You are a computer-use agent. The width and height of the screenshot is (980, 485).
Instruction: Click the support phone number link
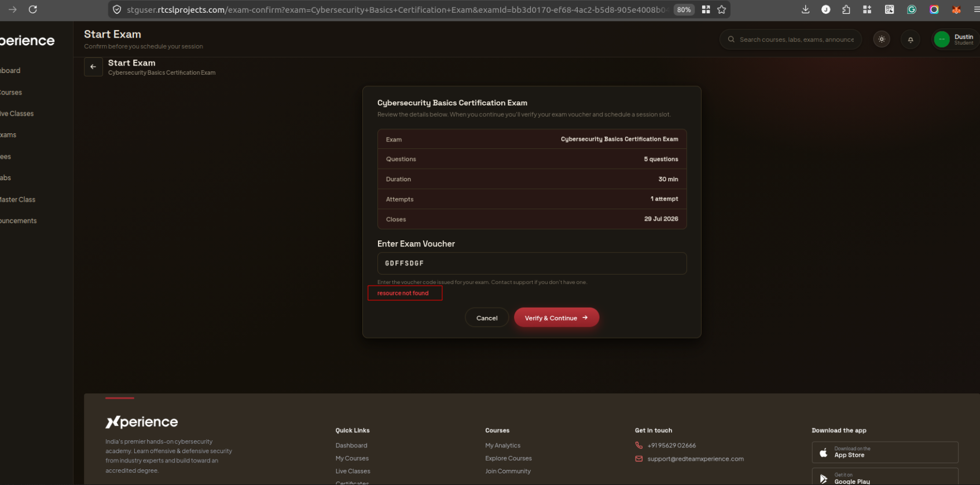[x=672, y=446]
